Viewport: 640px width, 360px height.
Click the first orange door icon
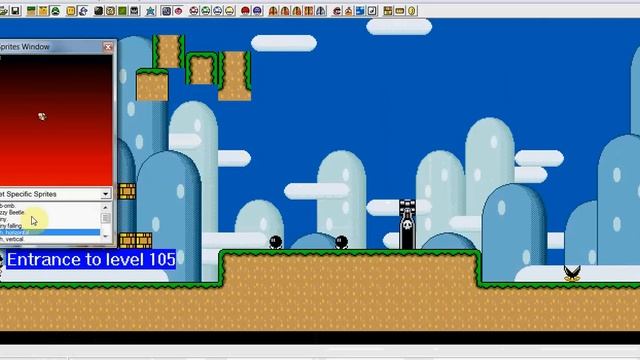[273, 11]
